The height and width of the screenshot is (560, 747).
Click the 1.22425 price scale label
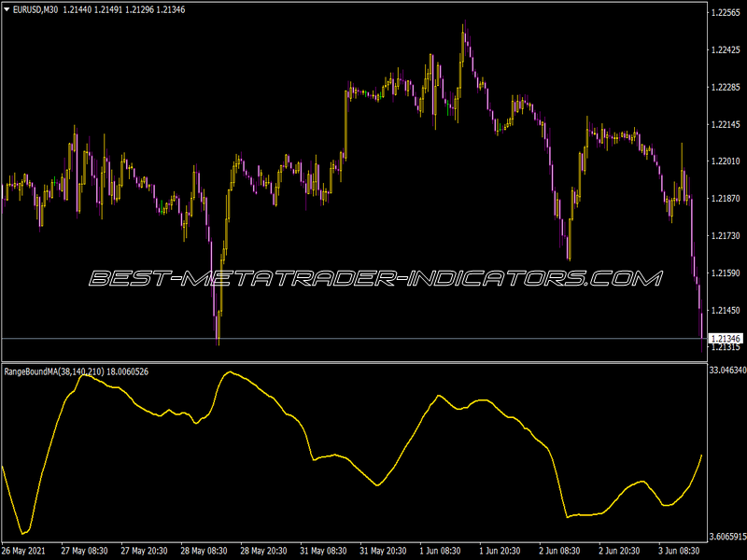click(x=726, y=50)
